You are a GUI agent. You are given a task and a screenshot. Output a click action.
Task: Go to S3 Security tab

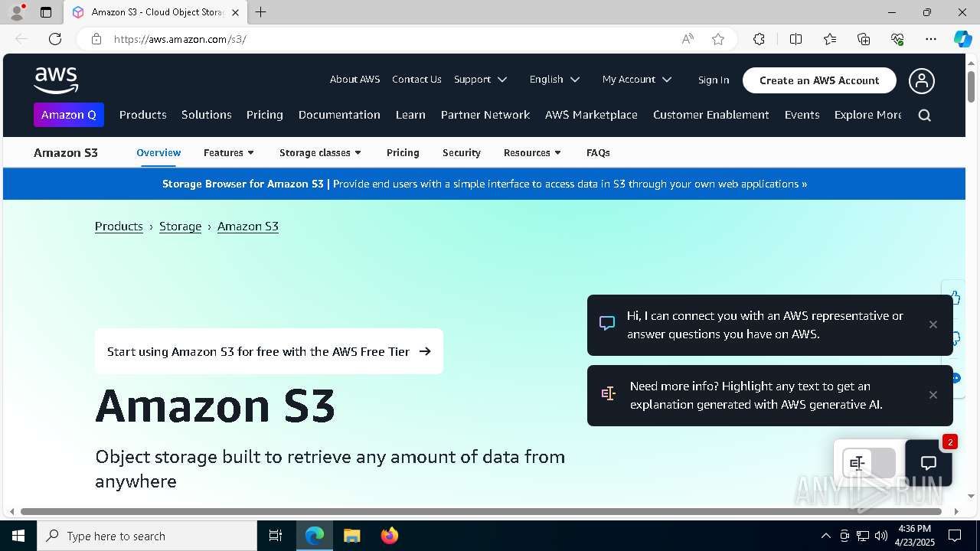tap(462, 153)
